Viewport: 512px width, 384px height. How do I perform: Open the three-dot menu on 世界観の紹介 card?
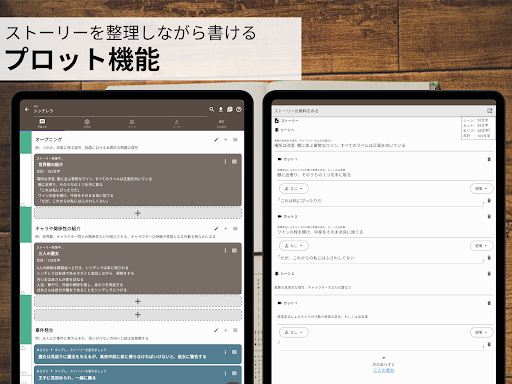click(225, 162)
